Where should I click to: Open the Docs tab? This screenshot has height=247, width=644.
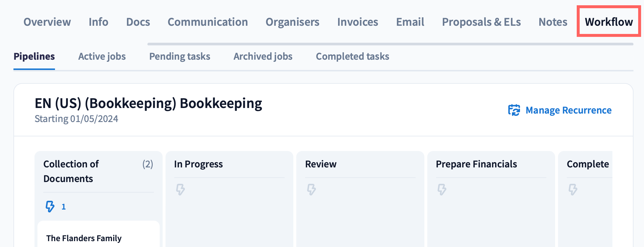click(138, 22)
